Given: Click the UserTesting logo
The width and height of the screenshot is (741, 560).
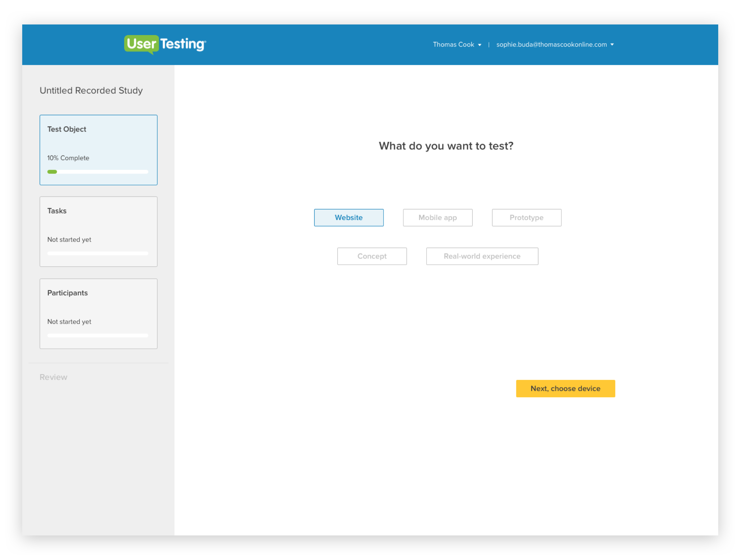Looking at the screenshot, I should 165,44.
